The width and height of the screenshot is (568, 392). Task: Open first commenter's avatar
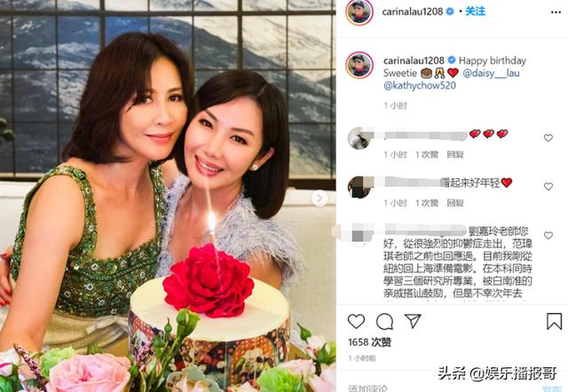(x=359, y=137)
